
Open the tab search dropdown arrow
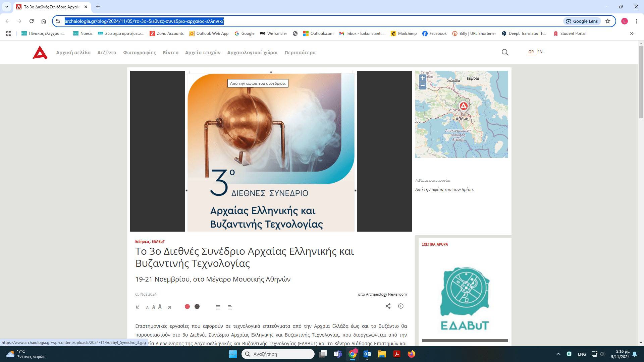pyautogui.click(x=7, y=7)
